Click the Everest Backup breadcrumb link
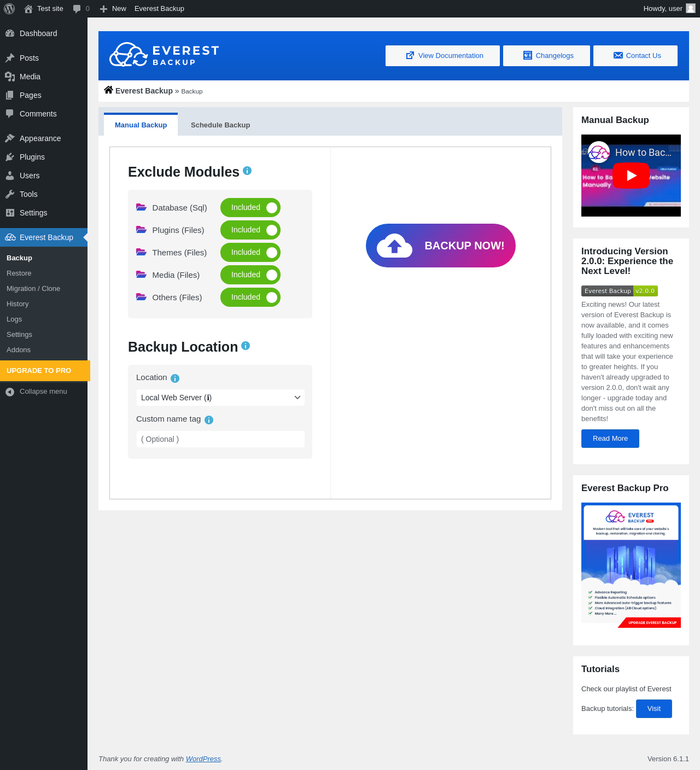 (144, 91)
